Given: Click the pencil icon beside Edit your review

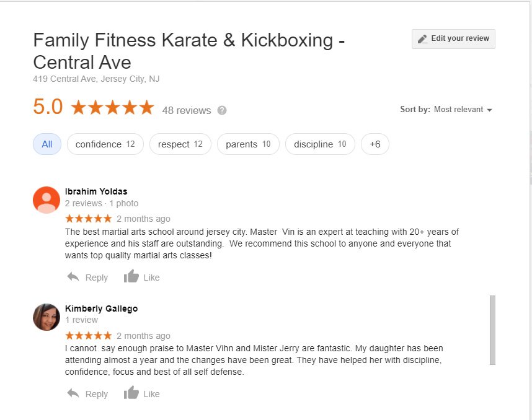Looking at the screenshot, I should pyautogui.click(x=422, y=38).
